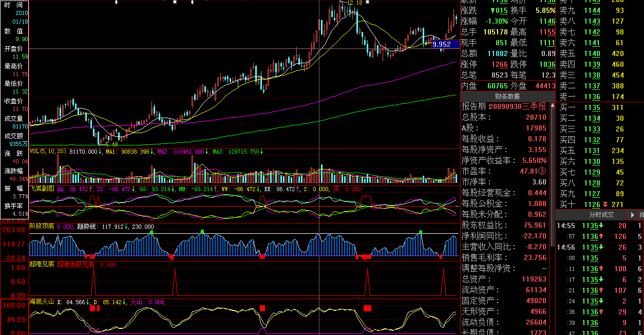Screen dimensions: 644x335
Task: Select the 涨停 price 1266
Action: coord(499,64)
